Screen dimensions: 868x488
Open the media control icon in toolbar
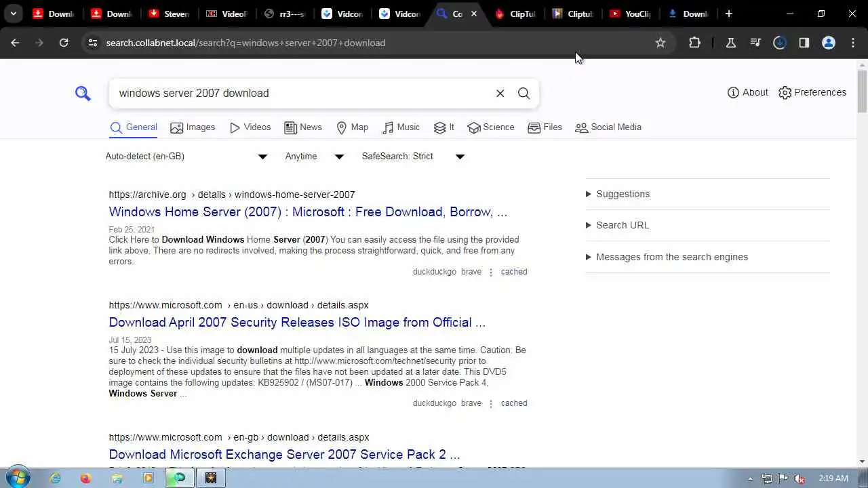point(755,43)
